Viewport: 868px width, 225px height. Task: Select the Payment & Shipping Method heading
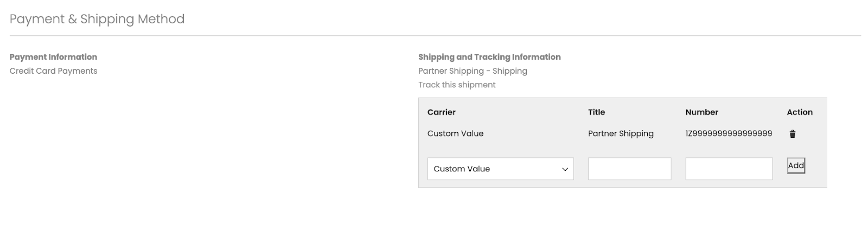click(x=97, y=19)
